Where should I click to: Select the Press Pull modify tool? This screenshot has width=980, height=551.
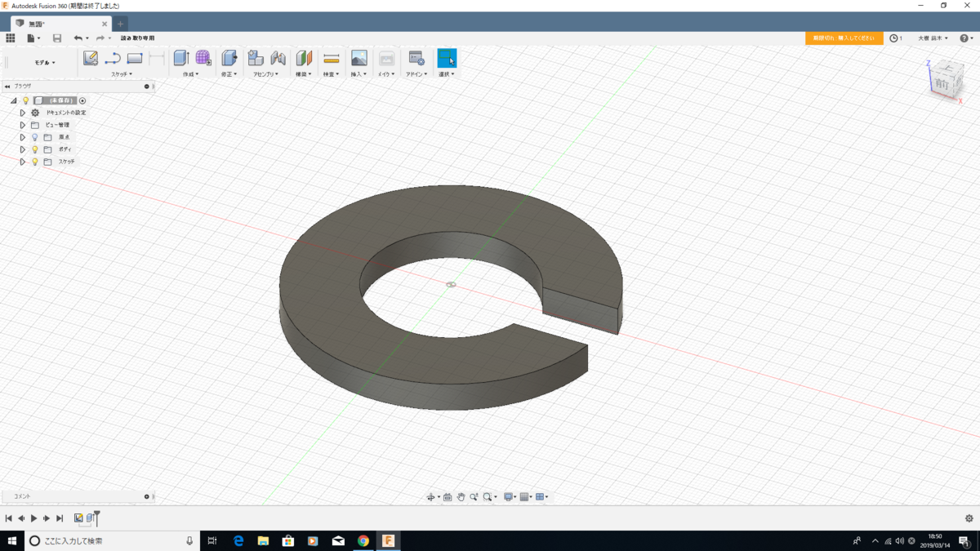tap(229, 58)
